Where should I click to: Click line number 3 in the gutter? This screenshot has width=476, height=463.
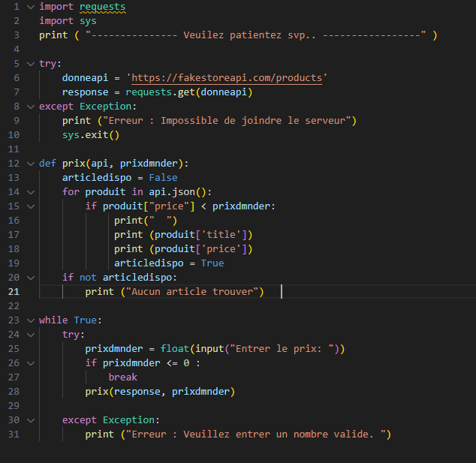point(17,35)
